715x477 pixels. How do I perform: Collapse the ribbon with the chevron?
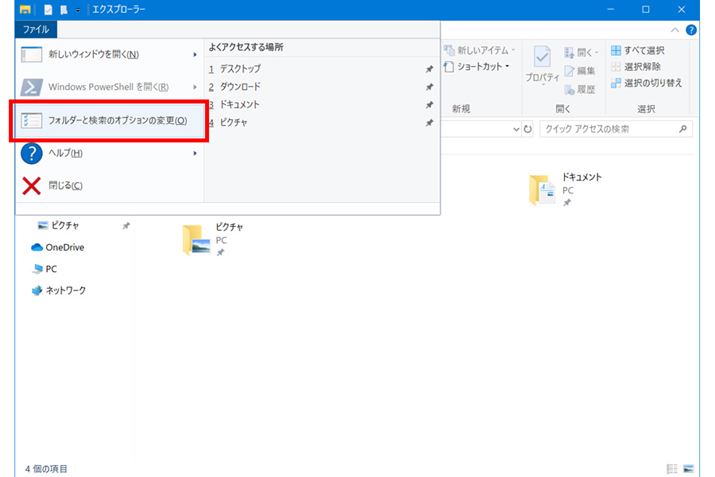[675, 30]
